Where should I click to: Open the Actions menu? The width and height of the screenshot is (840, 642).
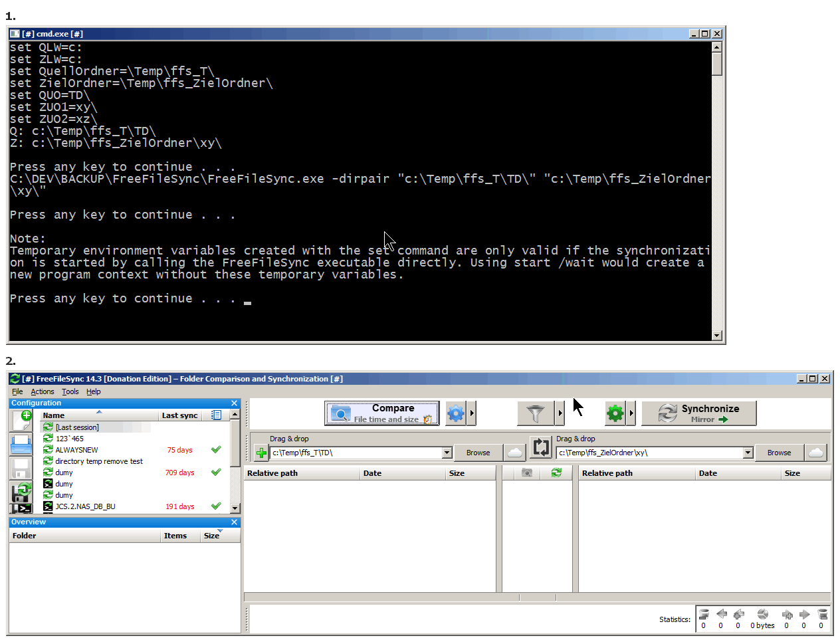coord(43,391)
